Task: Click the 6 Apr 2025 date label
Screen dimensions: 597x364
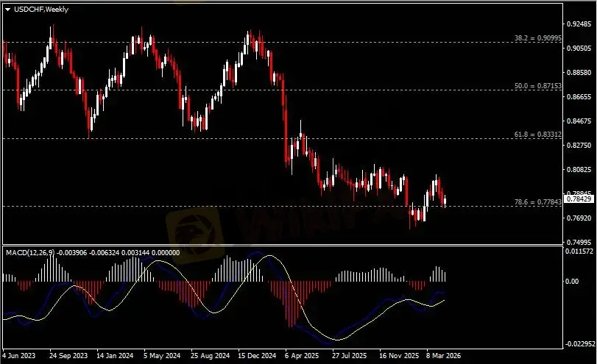Action: tap(303, 355)
